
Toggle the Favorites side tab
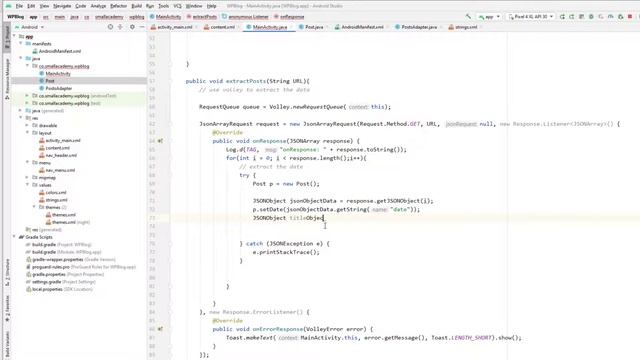pyautogui.click(x=7, y=309)
